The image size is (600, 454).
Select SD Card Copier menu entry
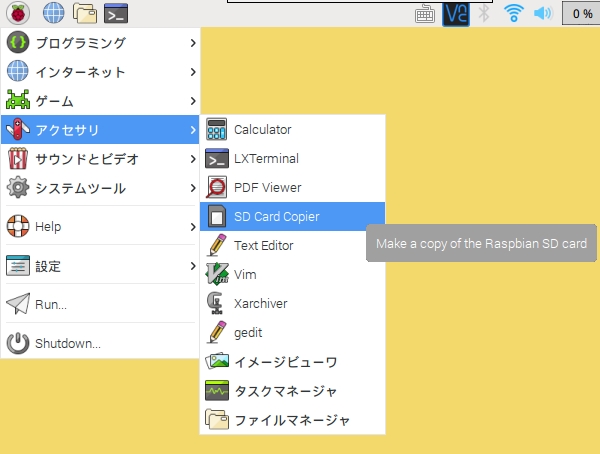pyautogui.click(x=276, y=216)
